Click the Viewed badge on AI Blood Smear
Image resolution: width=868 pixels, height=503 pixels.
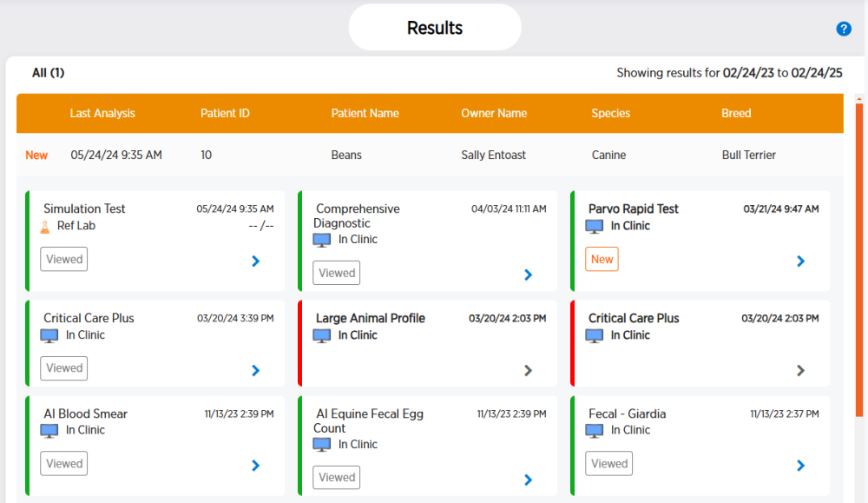tap(63, 464)
